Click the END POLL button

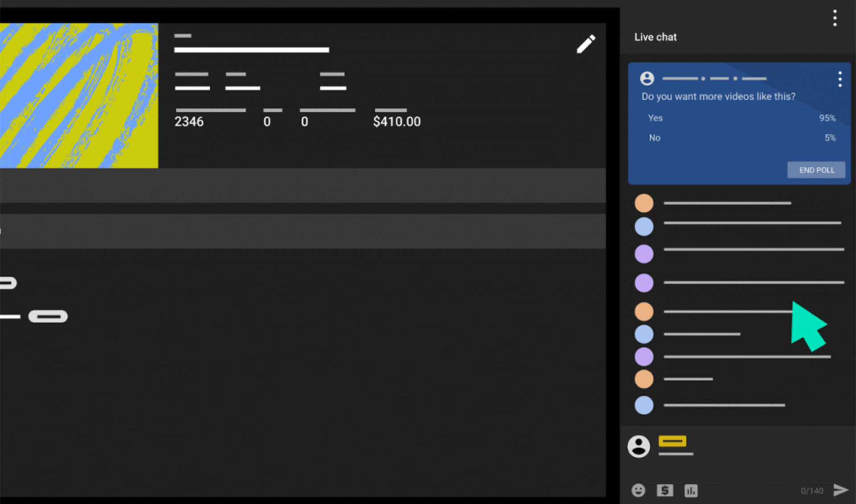[816, 170]
